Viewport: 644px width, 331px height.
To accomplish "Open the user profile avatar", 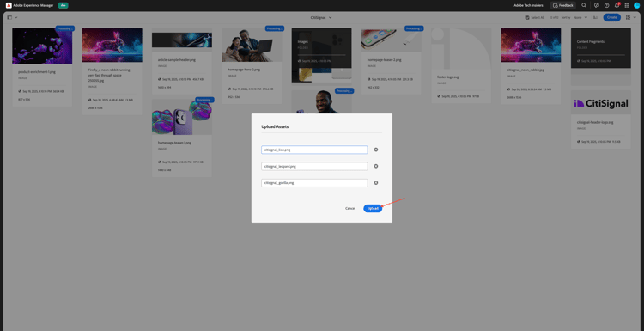I will point(637,5).
